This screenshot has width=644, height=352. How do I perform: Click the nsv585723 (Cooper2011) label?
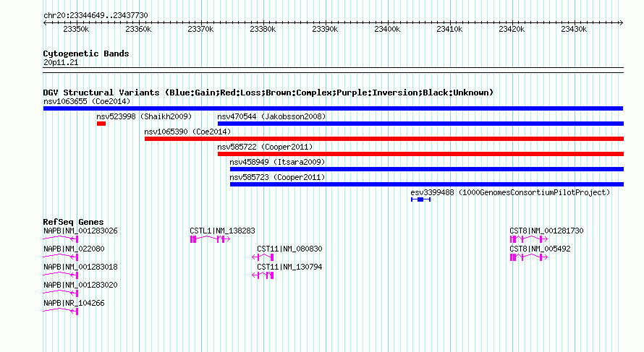coord(277,177)
